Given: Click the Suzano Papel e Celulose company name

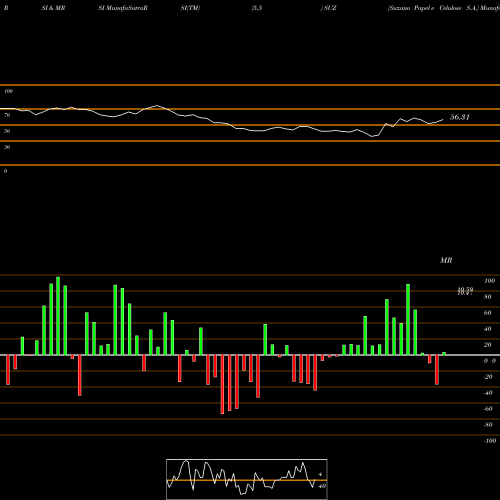Looking at the screenshot, I should coord(433,8).
